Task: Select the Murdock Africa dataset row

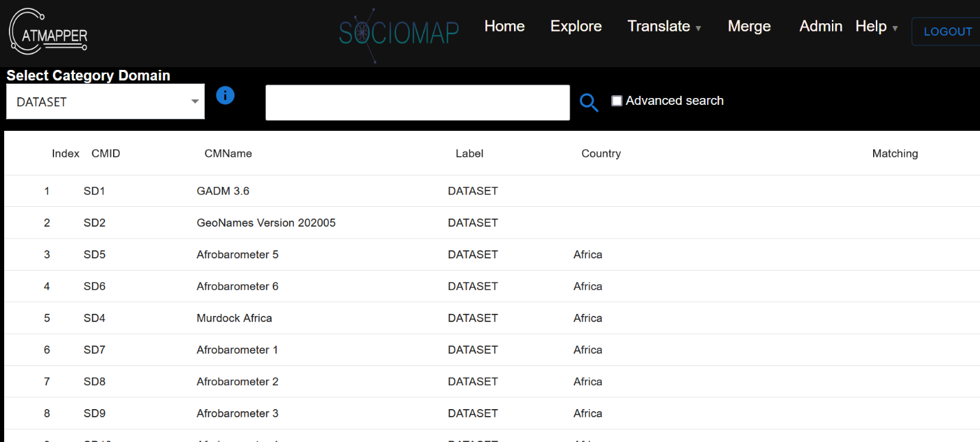Action: coord(234,318)
